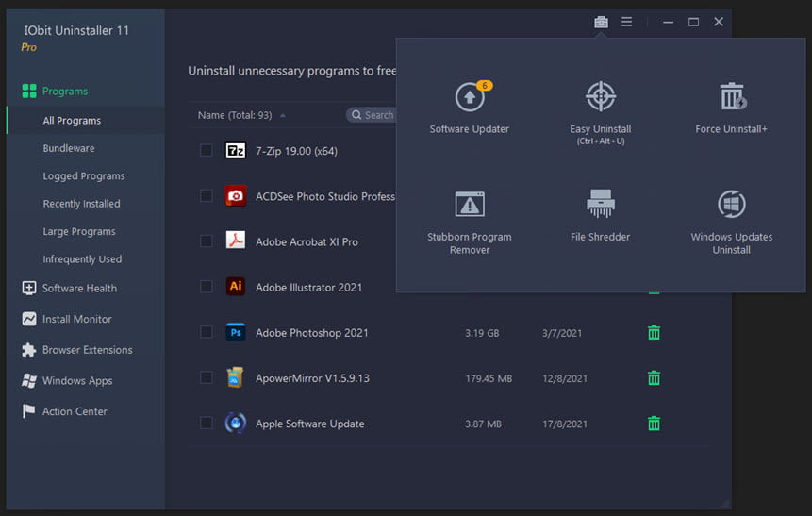
Task: Click the ApowerMirror program icon
Action: pyautogui.click(x=236, y=377)
